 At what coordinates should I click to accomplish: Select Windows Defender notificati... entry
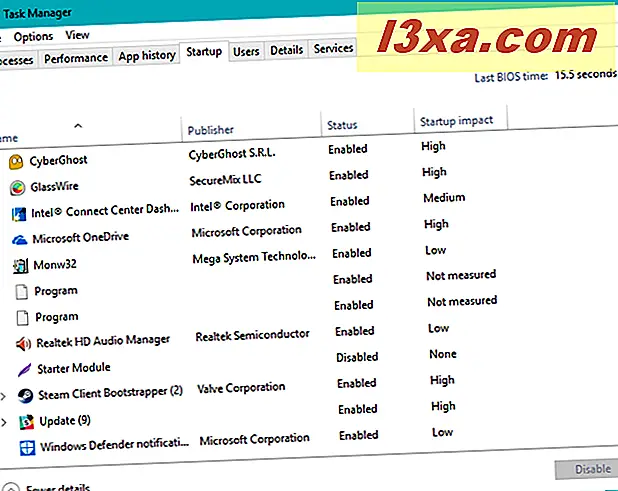[114, 445]
